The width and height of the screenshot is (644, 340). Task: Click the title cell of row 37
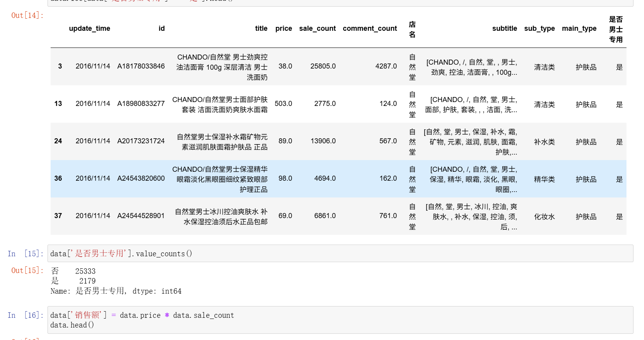point(221,217)
